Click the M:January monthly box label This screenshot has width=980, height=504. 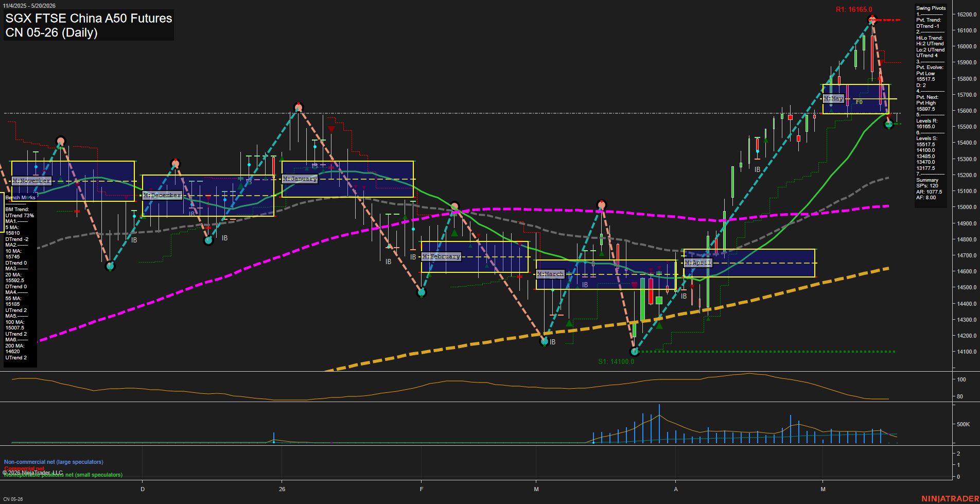(x=300, y=179)
